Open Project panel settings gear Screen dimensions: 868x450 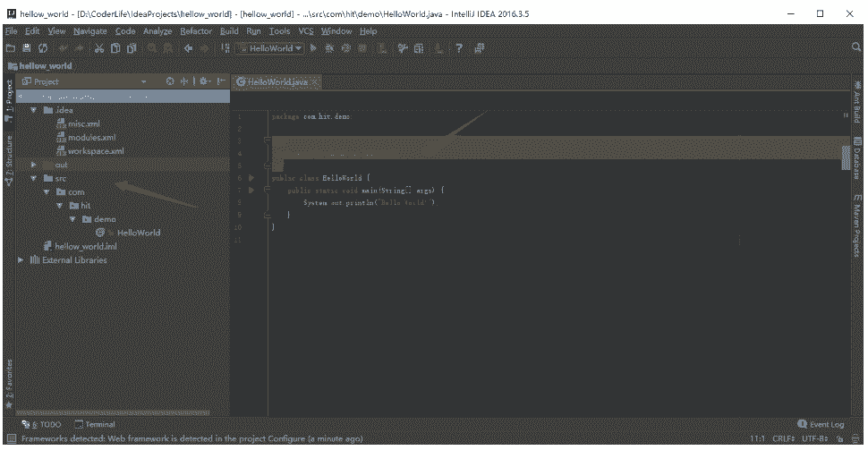coord(203,81)
